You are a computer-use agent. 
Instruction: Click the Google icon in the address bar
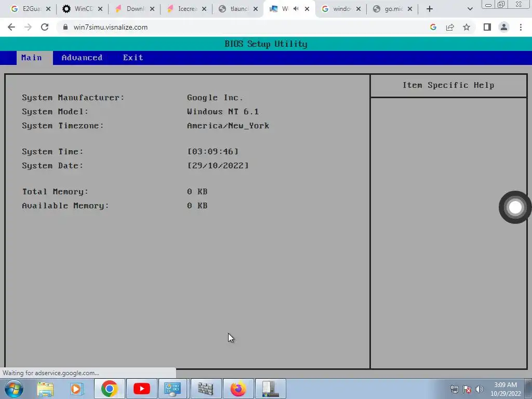click(x=433, y=27)
